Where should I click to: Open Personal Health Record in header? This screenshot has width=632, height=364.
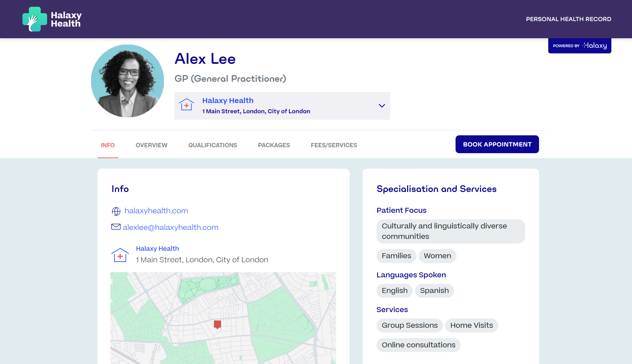click(x=568, y=19)
